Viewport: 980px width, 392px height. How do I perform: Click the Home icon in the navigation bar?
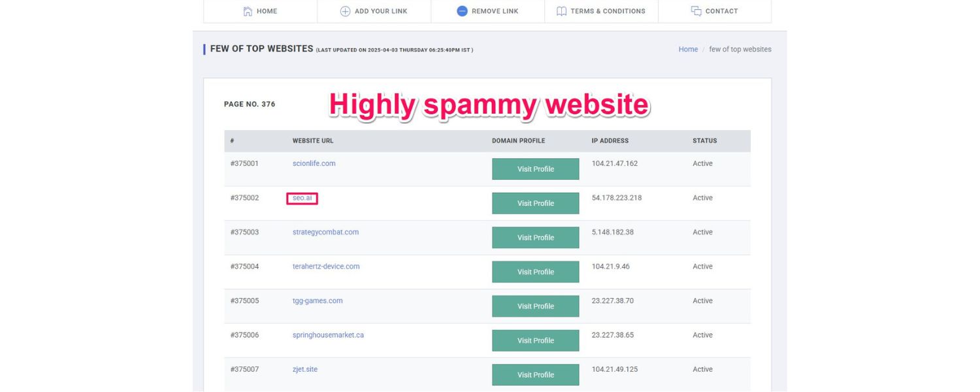click(249, 11)
